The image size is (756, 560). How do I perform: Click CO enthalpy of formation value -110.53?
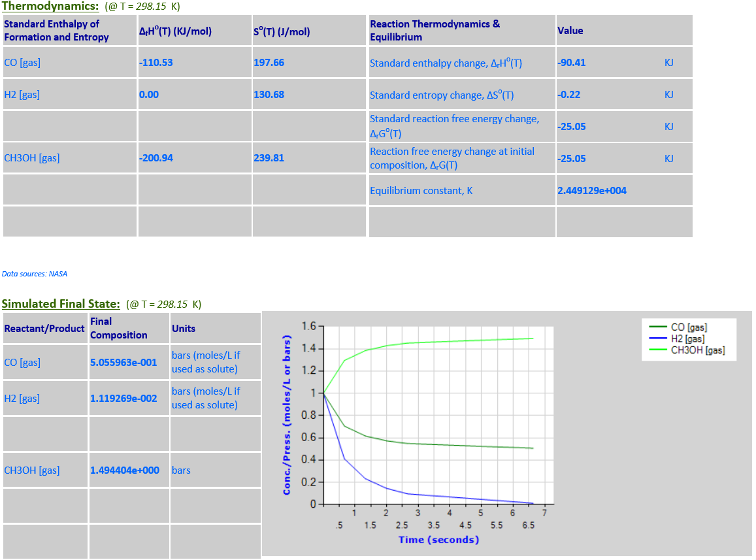tap(156, 63)
